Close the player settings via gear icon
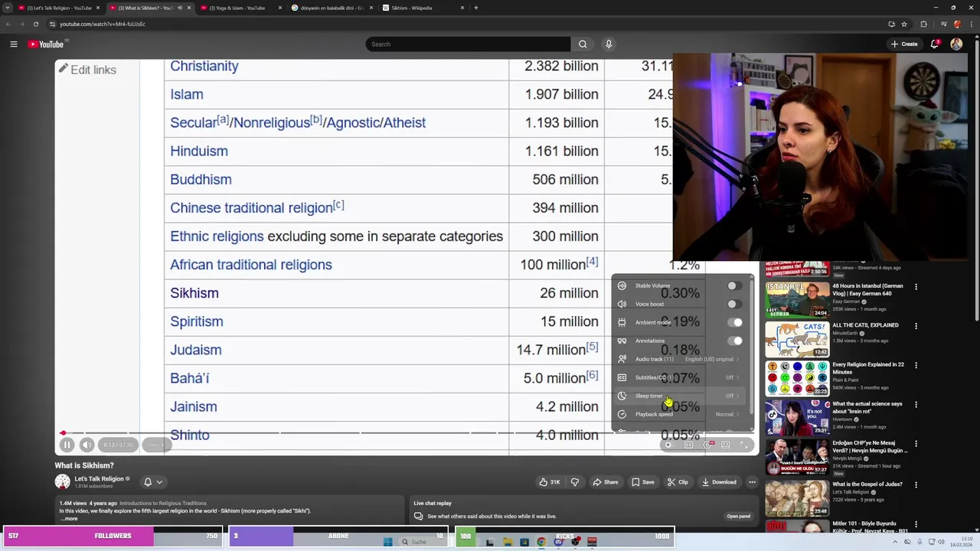 click(x=707, y=445)
